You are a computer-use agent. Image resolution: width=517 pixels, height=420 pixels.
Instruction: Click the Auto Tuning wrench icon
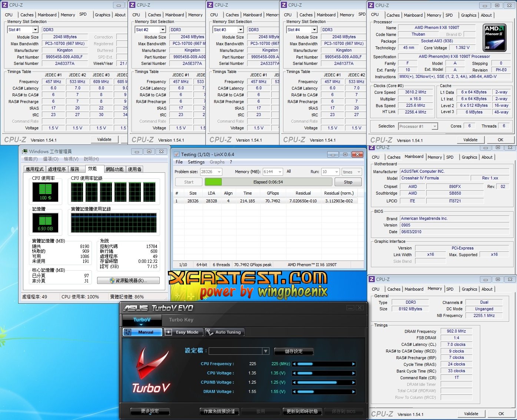click(x=210, y=332)
